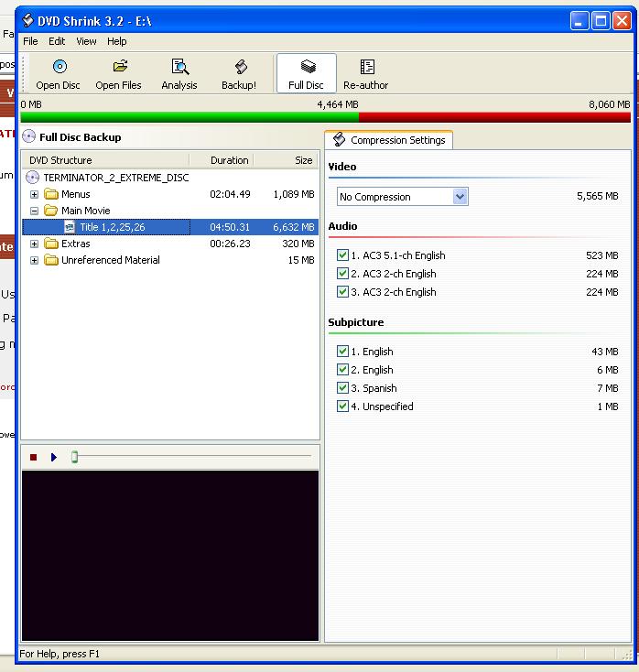The height and width of the screenshot is (672, 639).
Task: Select the Extras tree item label
Action: [x=75, y=244]
